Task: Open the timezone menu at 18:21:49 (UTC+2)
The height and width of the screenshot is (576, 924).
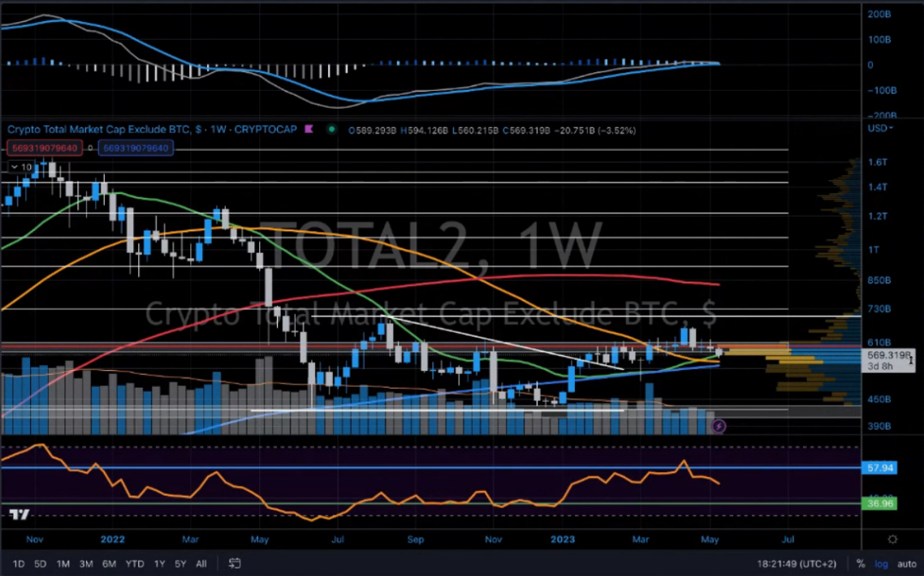Action: [797, 564]
